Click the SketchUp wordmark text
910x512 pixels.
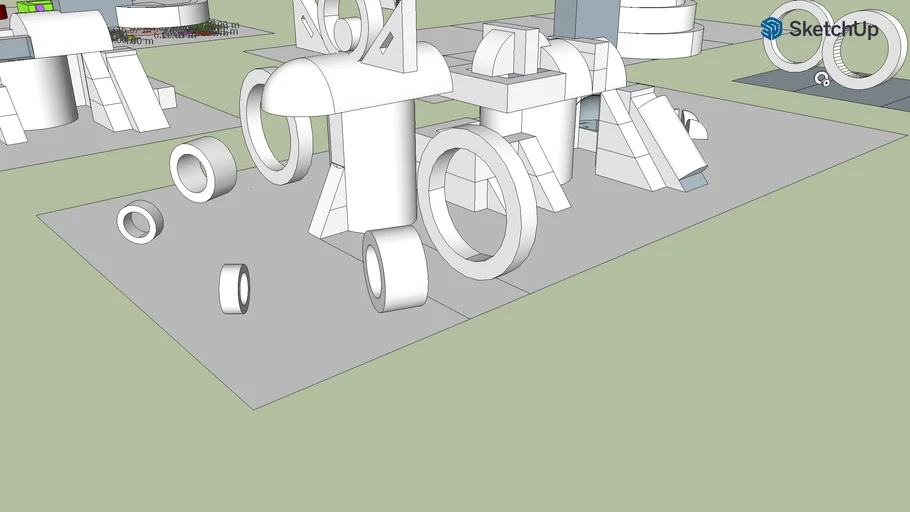pyautogui.click(x=833, y=30)
